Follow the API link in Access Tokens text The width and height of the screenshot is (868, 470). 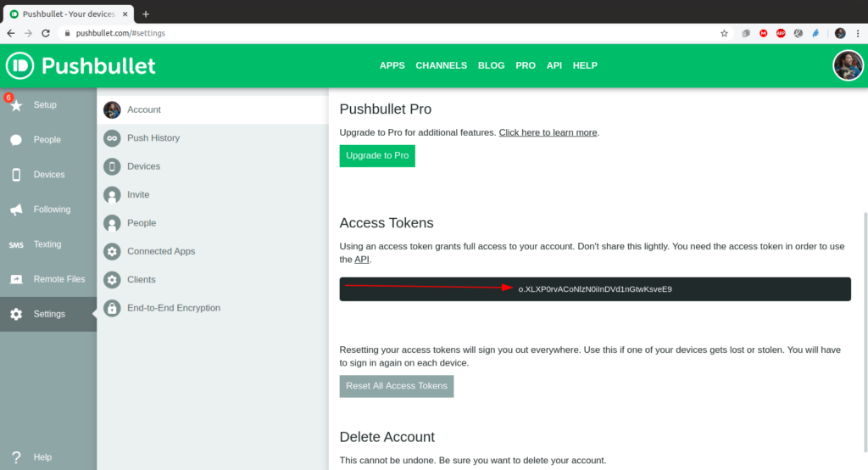[x=361, y=260]
